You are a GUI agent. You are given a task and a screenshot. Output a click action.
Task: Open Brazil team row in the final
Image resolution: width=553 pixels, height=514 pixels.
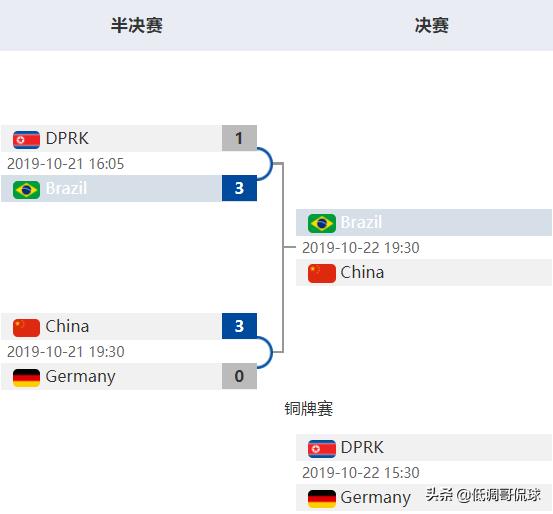(424, 223)
